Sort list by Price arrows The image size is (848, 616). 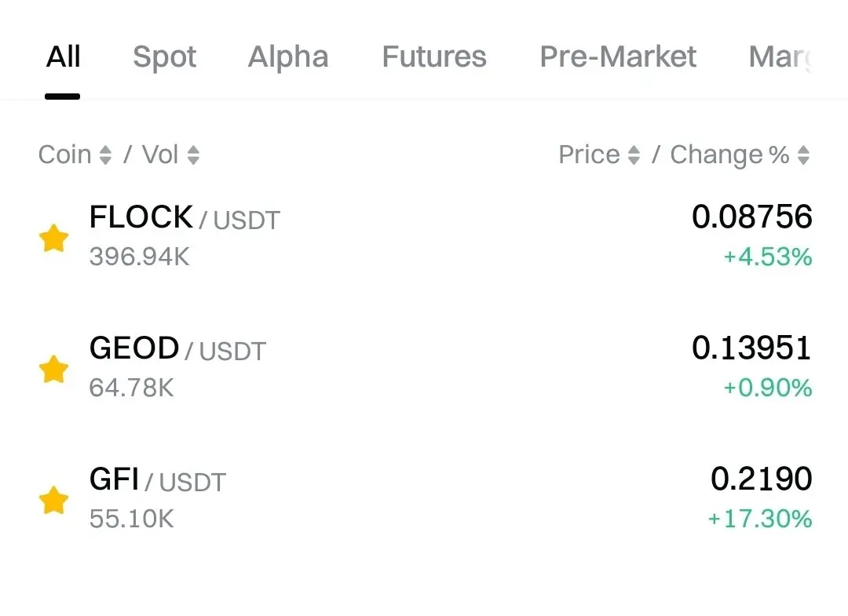[x=634, y=155]
